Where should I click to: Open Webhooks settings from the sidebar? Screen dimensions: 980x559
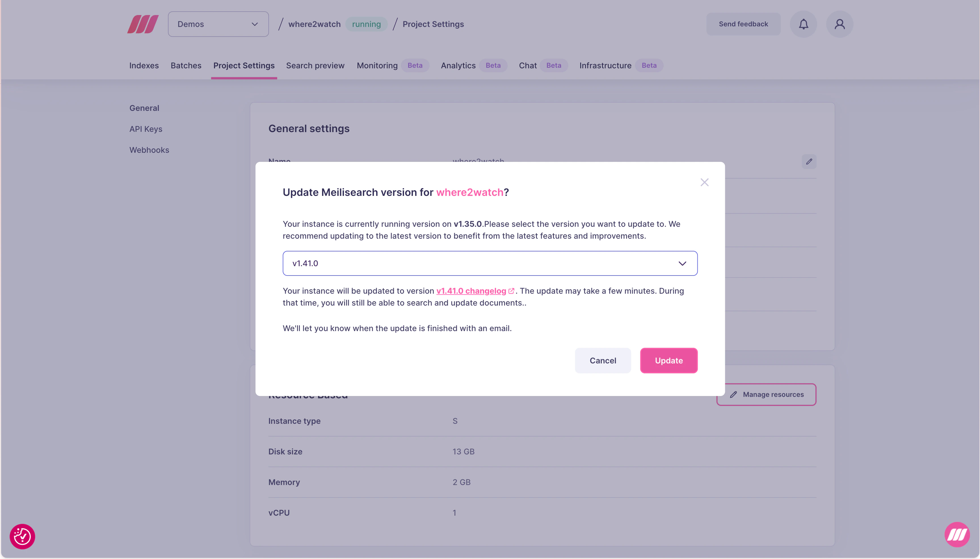point(150,150)
